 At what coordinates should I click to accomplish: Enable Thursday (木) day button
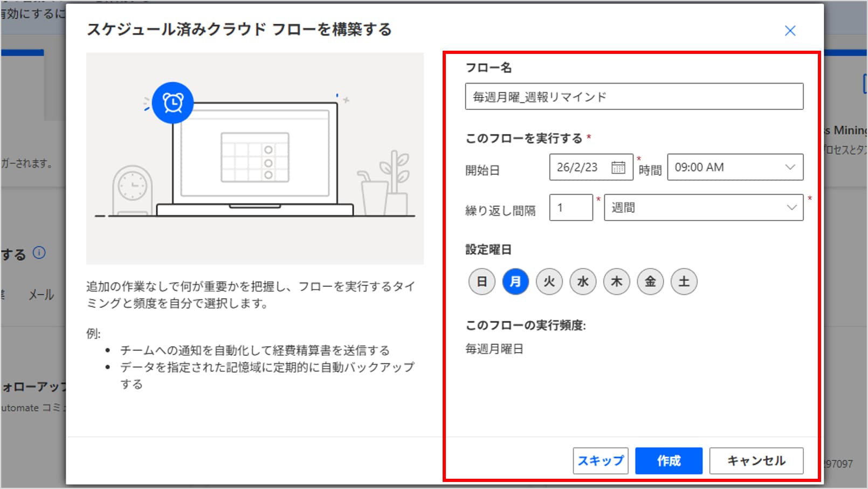coord(616,281)
